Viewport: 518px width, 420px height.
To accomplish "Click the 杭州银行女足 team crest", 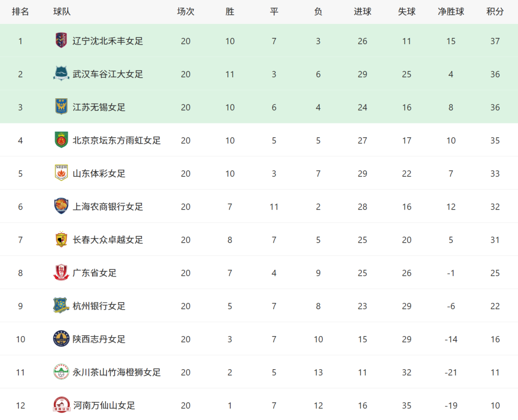I will click(61, 305).
